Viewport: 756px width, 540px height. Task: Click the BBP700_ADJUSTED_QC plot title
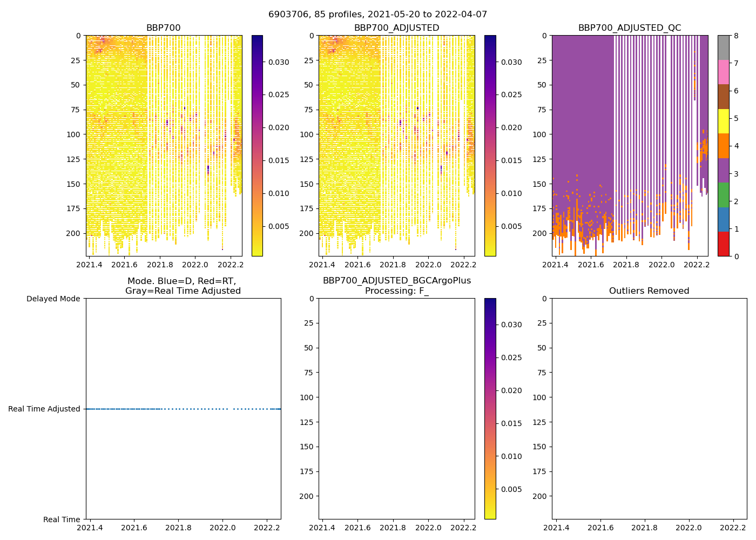[630, 28]
